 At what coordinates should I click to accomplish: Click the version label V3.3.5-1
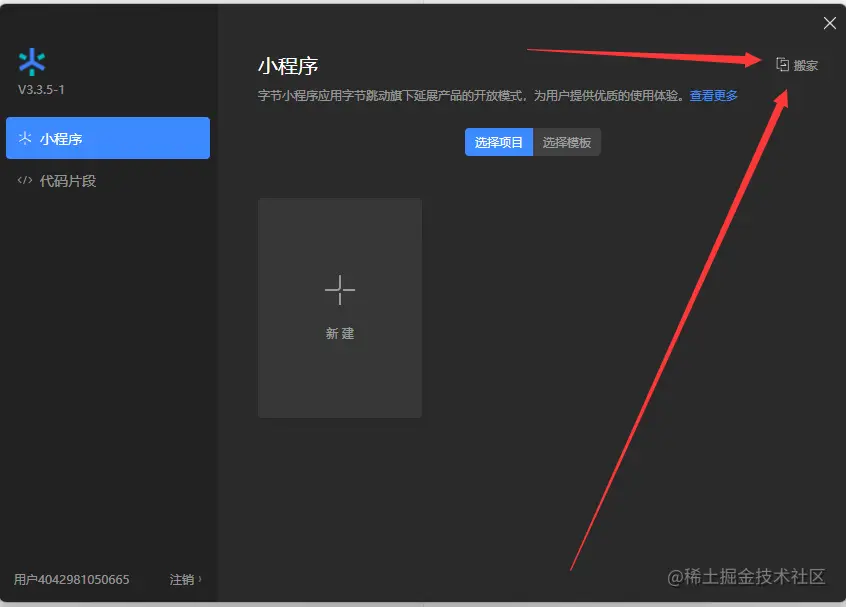(41, 90)
